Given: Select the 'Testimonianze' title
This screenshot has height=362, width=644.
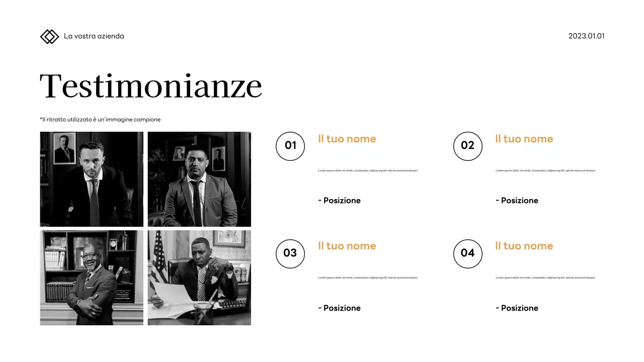Looking at the screenshot, I should point(151,86).
